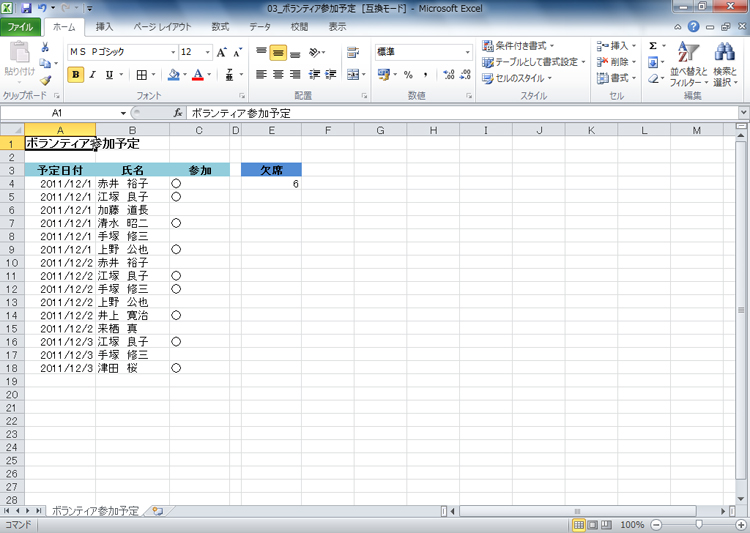750x533 pixels.
Task: Switch to the 挿入 tab
Action: (104, 27)
